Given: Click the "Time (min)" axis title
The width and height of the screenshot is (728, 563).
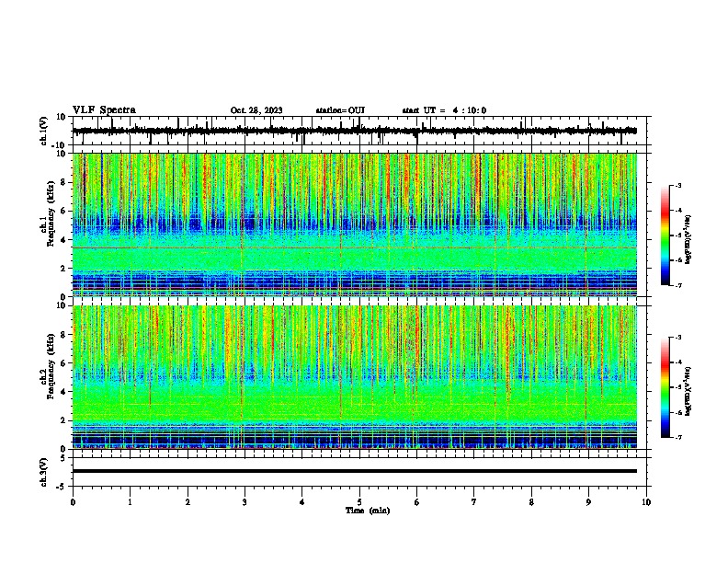Looking at the screenshot, I should click(368, 511).
